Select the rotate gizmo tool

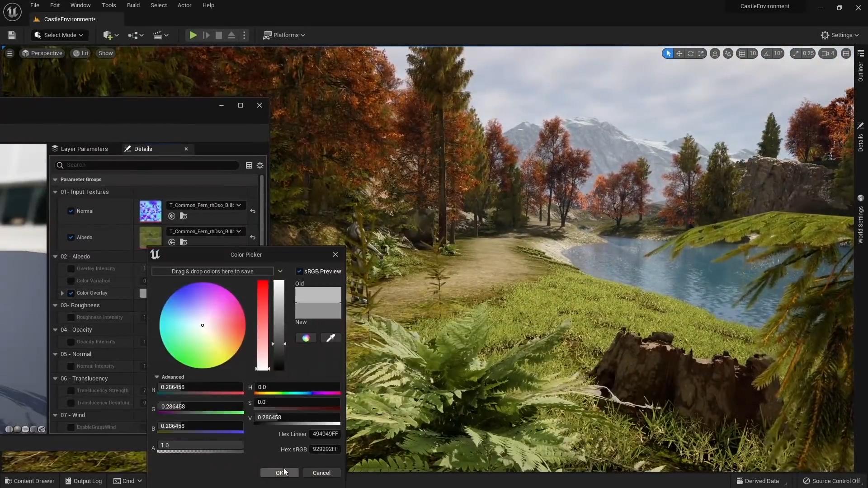tap(690, 53)
